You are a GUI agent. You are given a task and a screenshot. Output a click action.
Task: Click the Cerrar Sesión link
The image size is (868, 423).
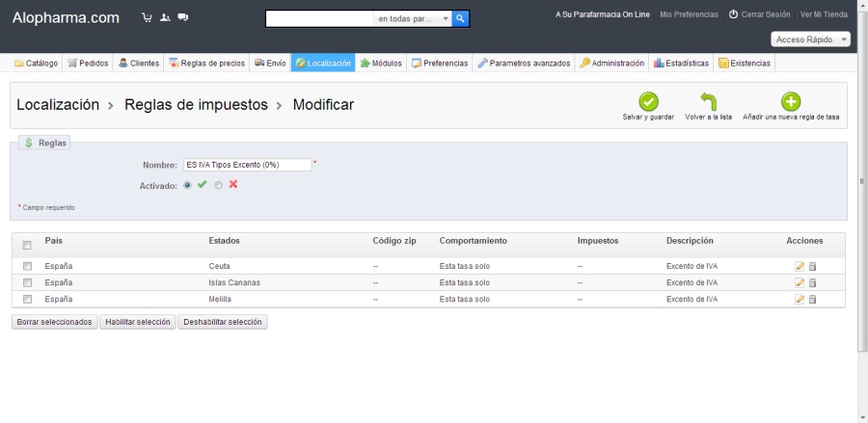[x=766, y=14]
